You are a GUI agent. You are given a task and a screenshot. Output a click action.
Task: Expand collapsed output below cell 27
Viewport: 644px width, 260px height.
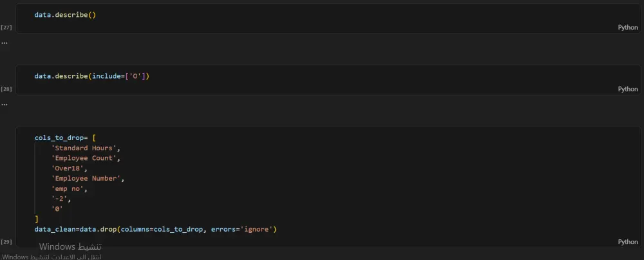4,43
